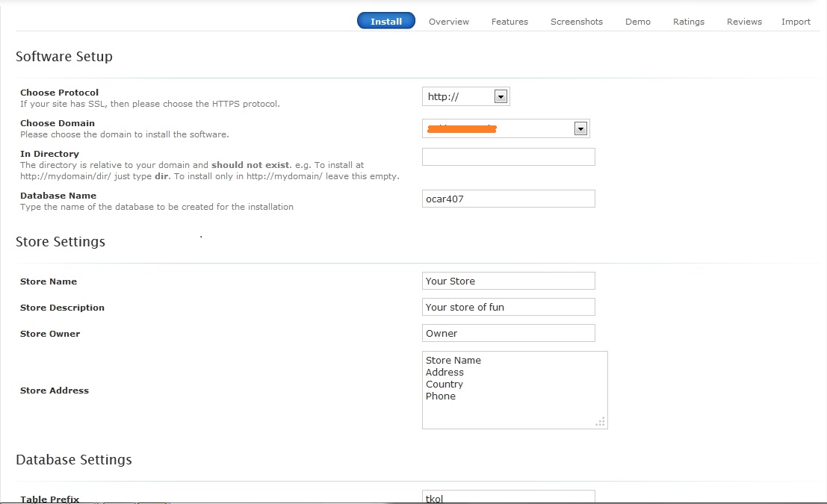Viewport: 827px width, 504px height.
Task: Open the Import tab
Action: [x=796, y=22]
